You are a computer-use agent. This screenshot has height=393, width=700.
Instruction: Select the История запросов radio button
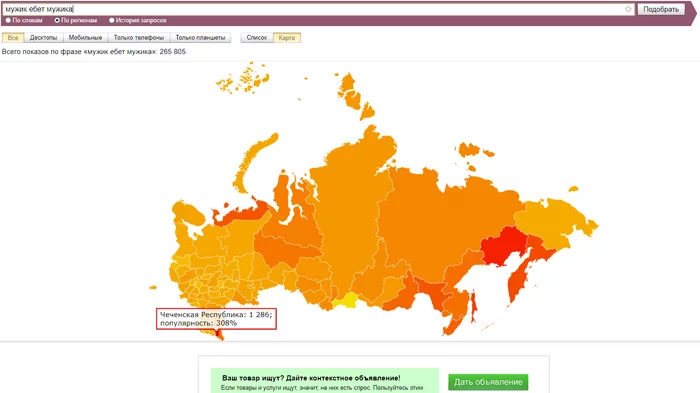[112, 20]
